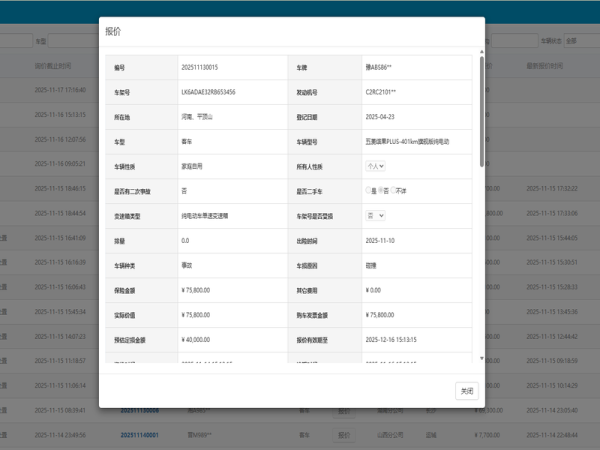The width and height of the screenshot is (600, 450).
Task: Click the 发动机号 value C2RC2101**
Action: click(381, 92)
